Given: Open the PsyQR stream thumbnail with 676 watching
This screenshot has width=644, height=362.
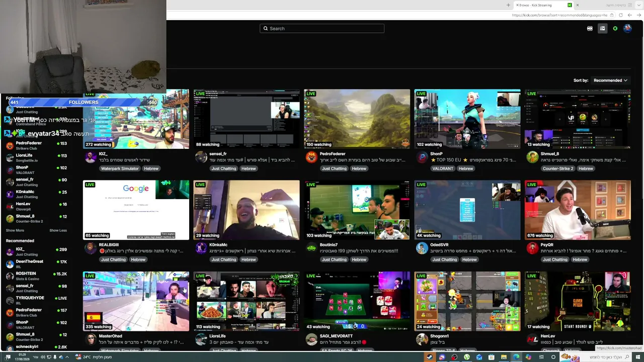Looking at the screenshot, I should click(x=578, y=210).
